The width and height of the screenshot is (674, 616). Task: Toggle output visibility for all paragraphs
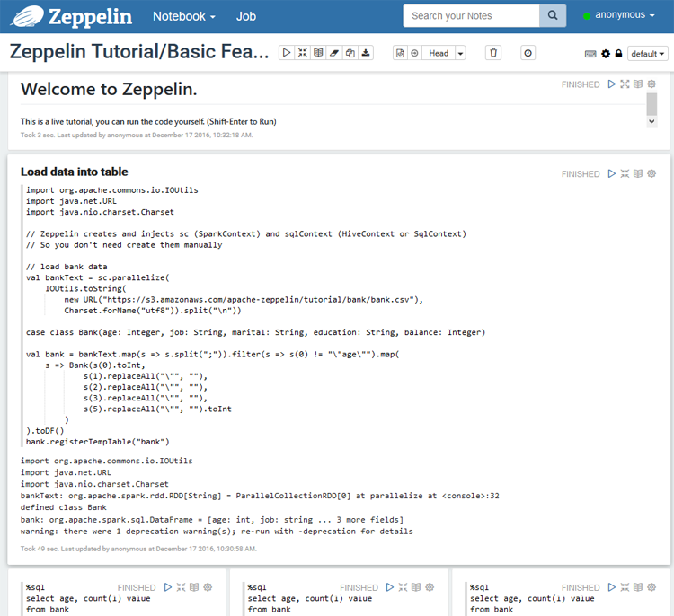318,53
